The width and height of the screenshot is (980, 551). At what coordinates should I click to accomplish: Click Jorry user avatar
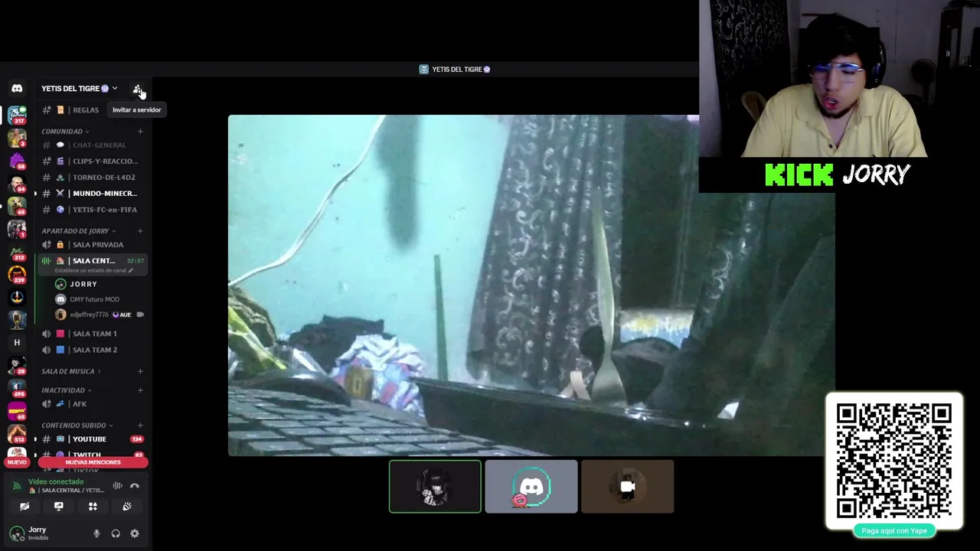coord(17,533)
